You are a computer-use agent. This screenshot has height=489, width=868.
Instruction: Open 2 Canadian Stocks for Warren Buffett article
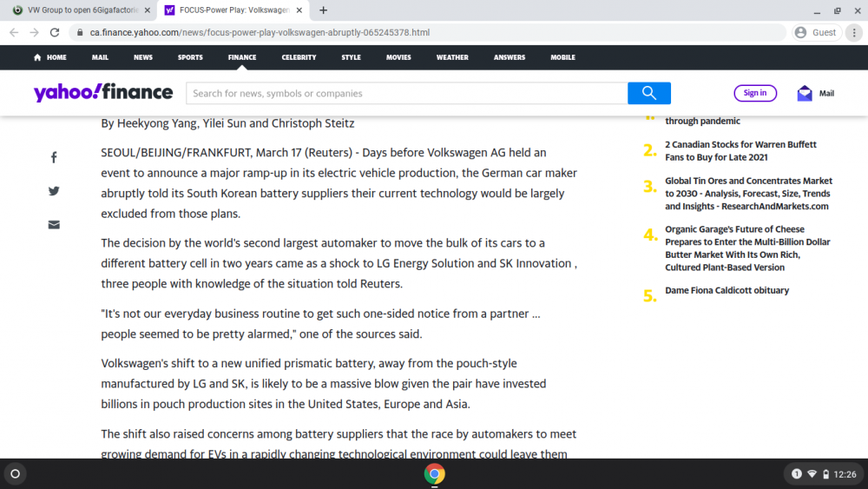740,150
